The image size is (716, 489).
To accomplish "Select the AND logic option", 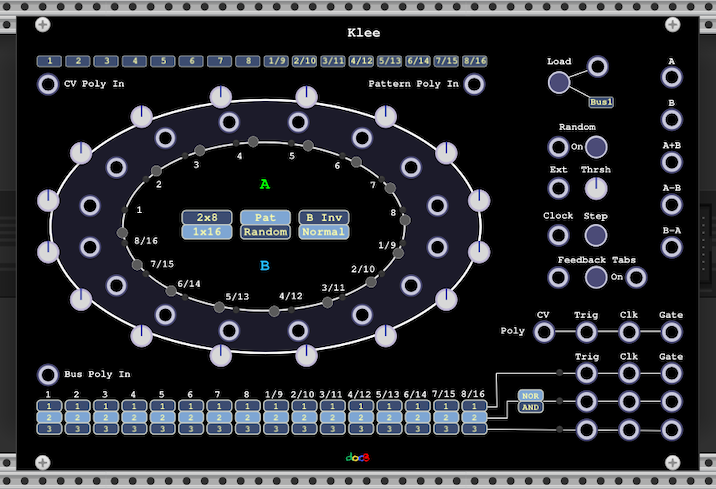I will 531,407.
